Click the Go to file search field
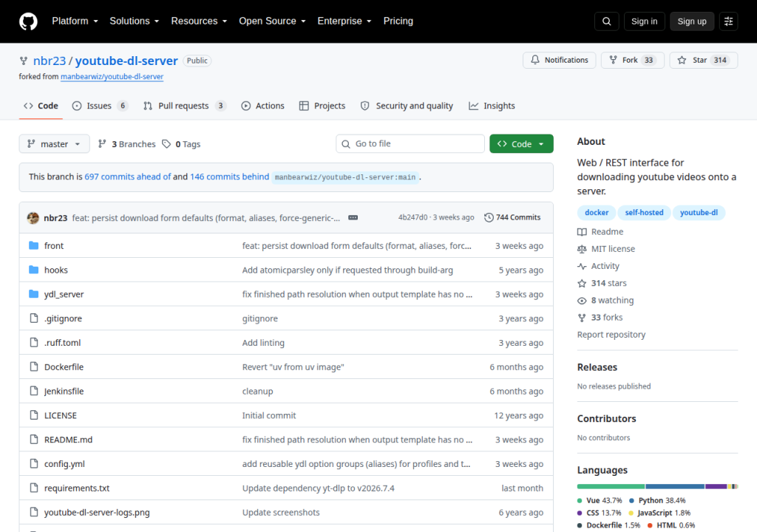757x532 pixels. point(410,144)
